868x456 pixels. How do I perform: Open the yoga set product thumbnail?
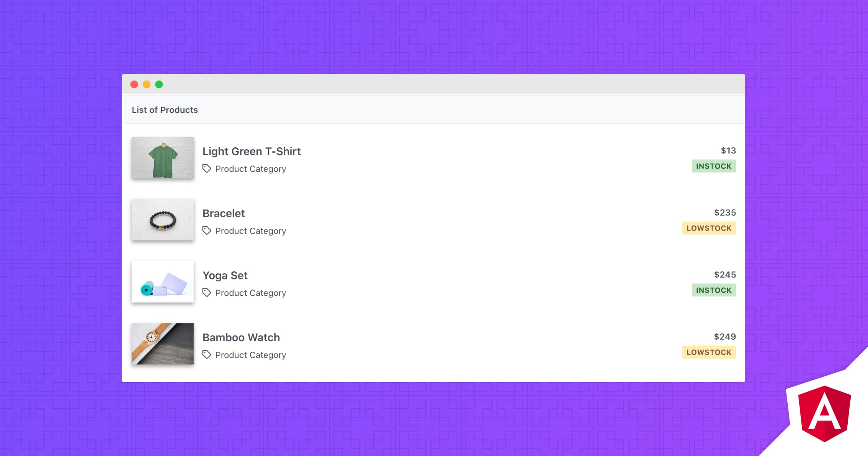[163, 282]
